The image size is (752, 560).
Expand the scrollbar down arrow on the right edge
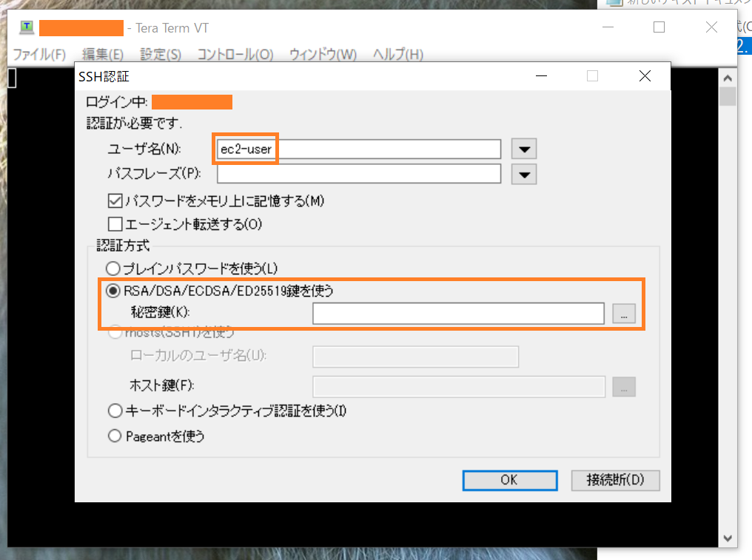pyautogui.click(x=726, y=538)
